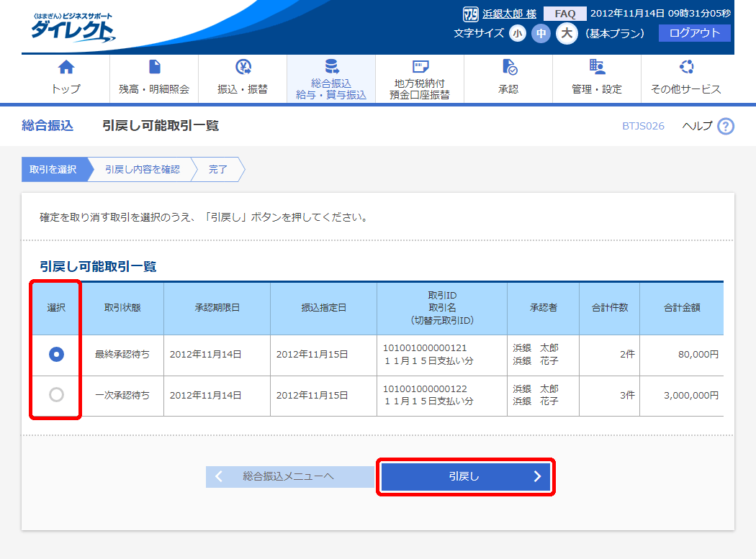Click the 承認 approval icon
The image size is (756, 559).
(508, 68)
